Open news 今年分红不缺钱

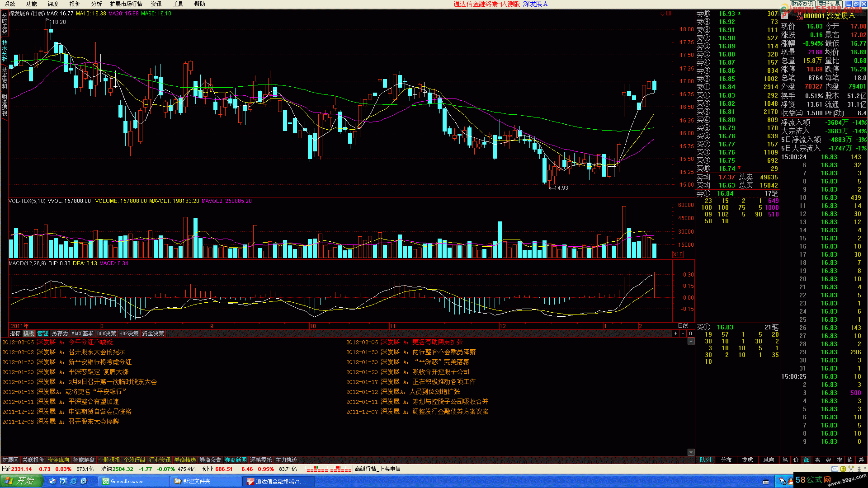point(90,342)
